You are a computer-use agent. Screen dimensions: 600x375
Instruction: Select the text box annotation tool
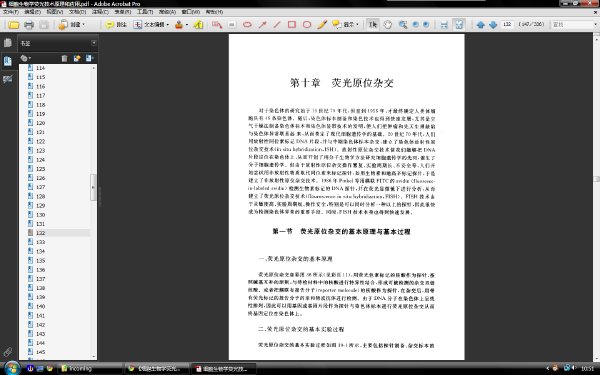tap(232, 25)
